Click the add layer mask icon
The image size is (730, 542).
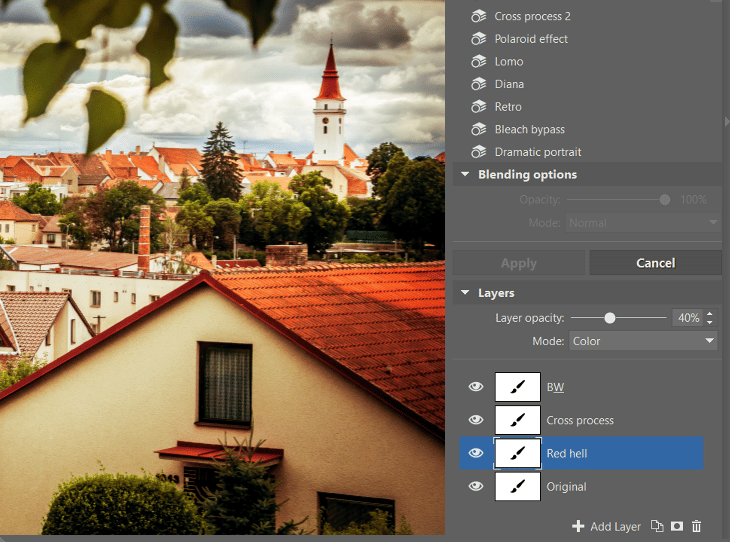click(x=677, y=526)
